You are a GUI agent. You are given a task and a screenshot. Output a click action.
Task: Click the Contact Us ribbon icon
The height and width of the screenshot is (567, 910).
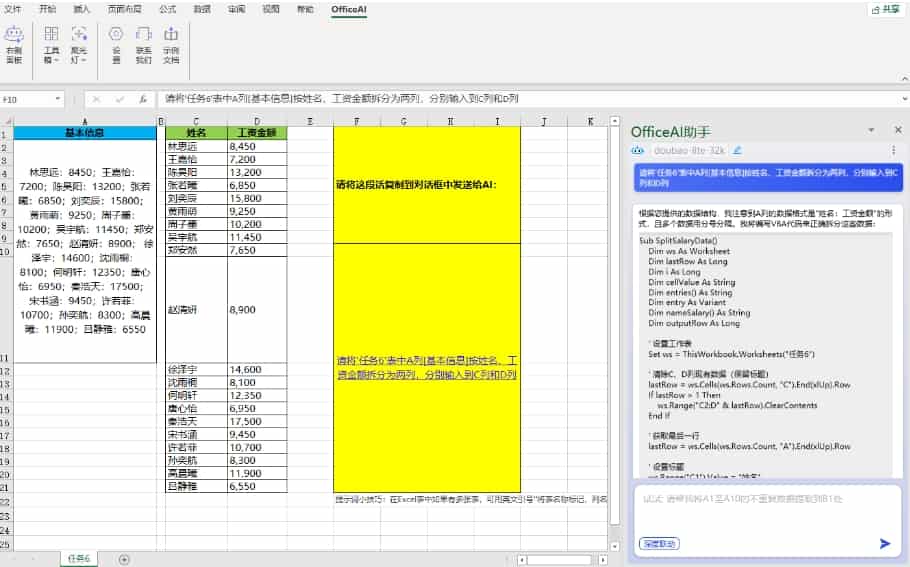tap(143, 44)
